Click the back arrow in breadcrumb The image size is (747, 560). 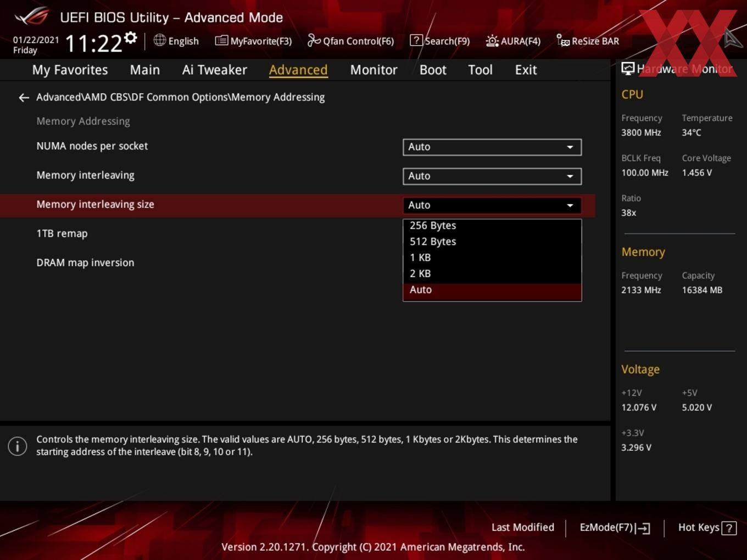[x=24, y=98]
